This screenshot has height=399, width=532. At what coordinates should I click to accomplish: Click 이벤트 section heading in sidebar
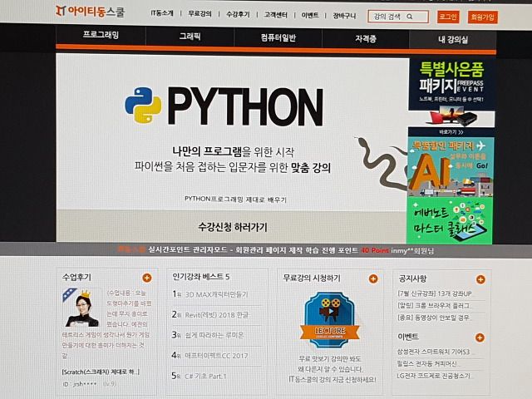click(408, 337)
